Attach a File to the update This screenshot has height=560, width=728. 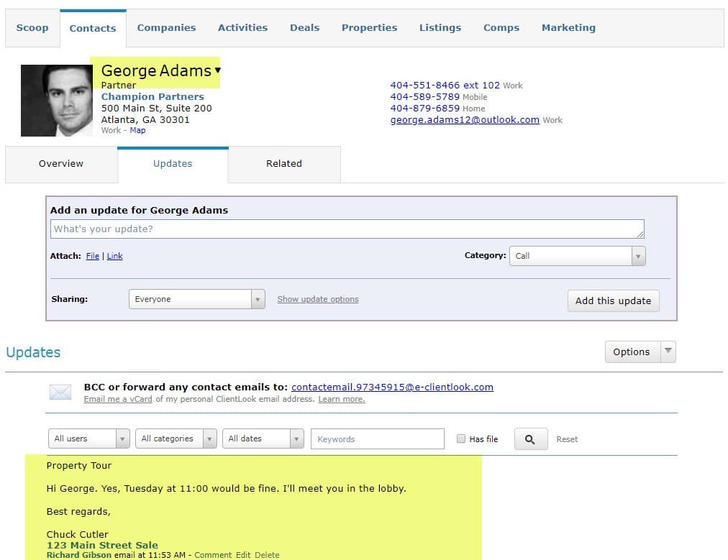point(92,256)
